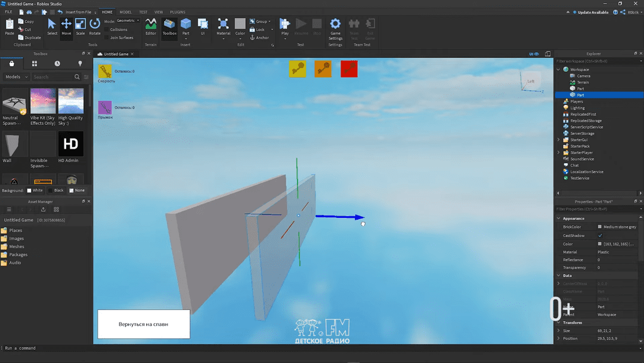Click the Color property swatch
The width and height of the screenshot is (644, 363).
pyautogui.click(x=600, y=244)
